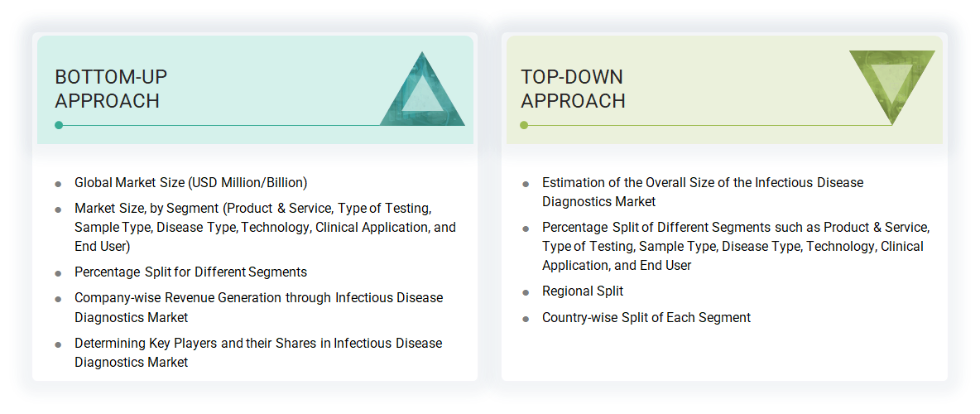The height and width of the screenshot is (414, 980).
Task: Click the teal dot under Bottom-Up Approach
Action: click(x=59, y=125)
